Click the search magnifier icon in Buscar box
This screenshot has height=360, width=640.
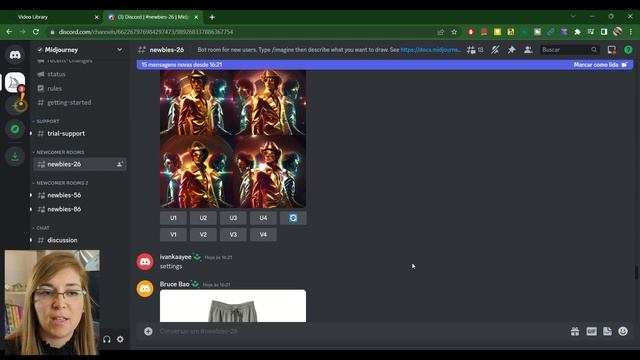[x=594, y=50]
